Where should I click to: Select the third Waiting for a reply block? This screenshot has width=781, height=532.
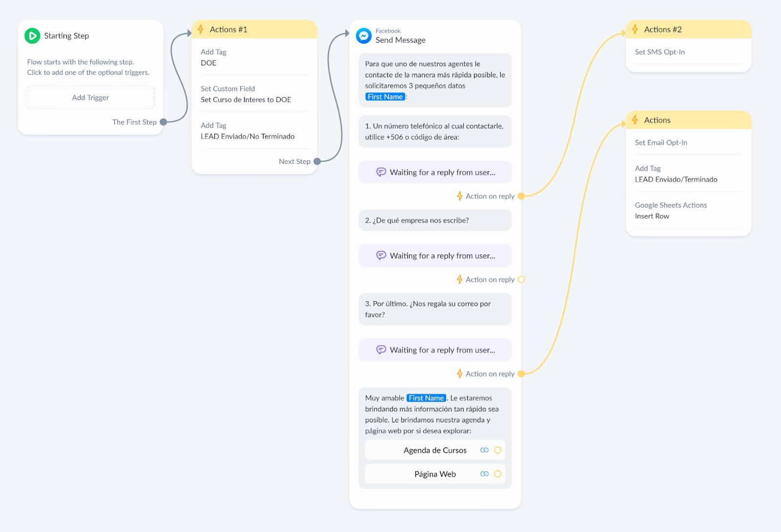(435, 350)
